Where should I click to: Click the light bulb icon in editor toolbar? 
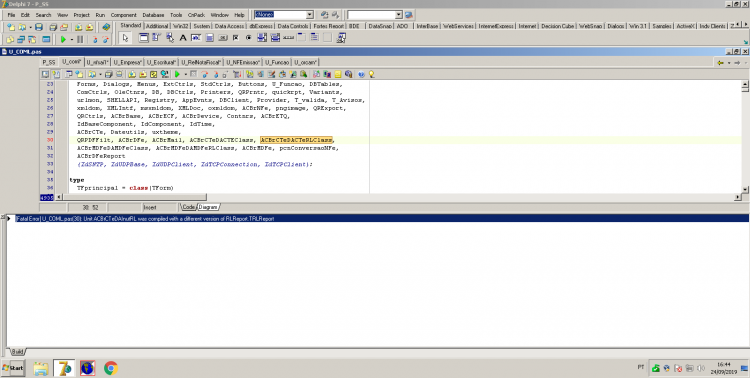point(372,74)
